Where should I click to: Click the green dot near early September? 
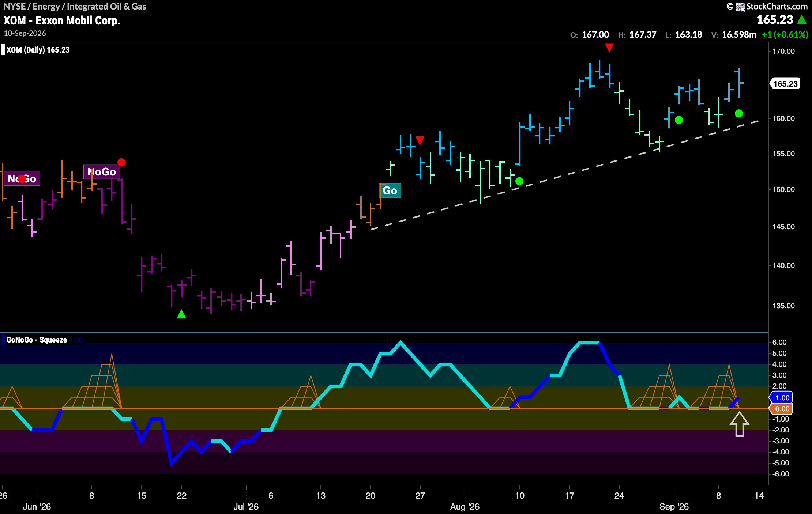click(679, 120)
